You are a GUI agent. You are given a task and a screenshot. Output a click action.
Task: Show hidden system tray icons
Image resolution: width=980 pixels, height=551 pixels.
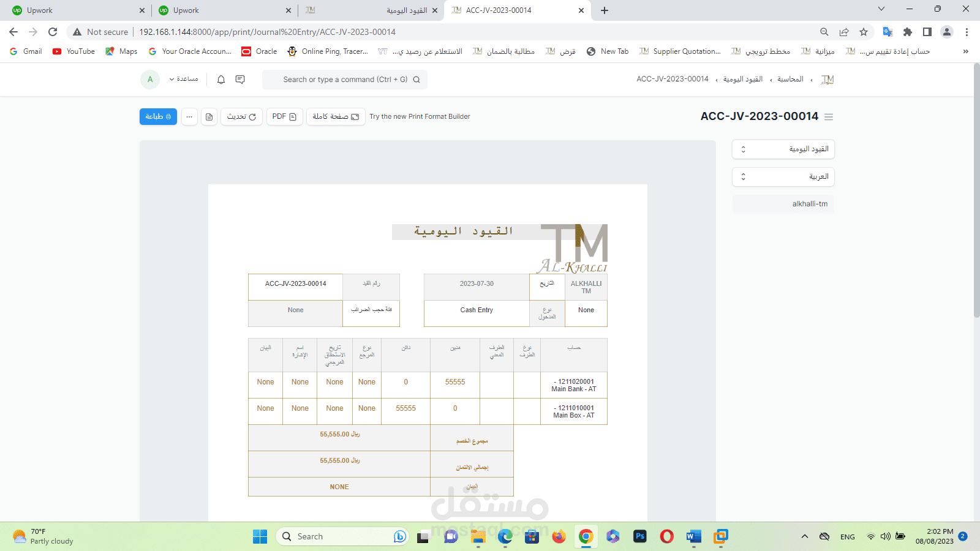tap(805, 536)
